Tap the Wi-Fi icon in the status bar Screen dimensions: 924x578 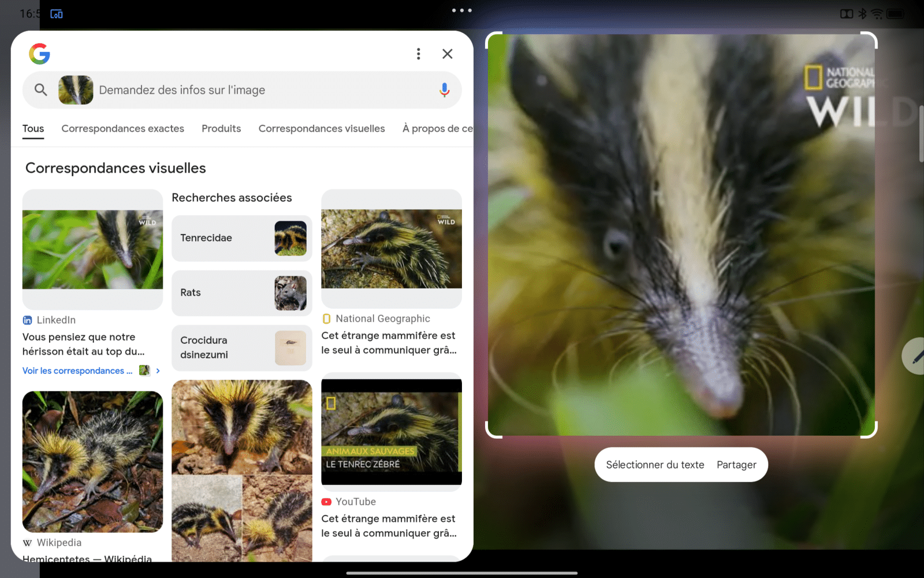click(x=877, y=13)
